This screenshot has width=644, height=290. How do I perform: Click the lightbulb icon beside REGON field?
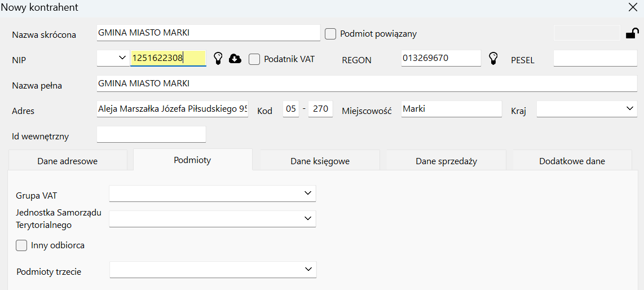tap(493, 58)
